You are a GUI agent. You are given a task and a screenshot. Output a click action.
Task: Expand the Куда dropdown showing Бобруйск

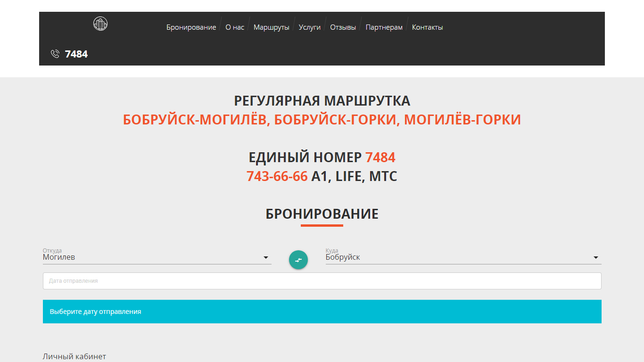click(x=463, y=257)
